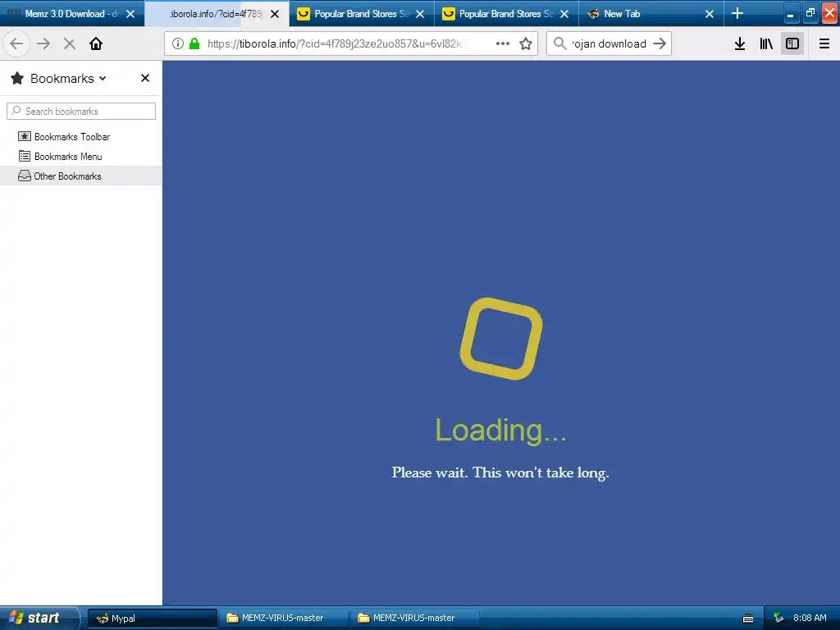
Task: Open the home page icon
Action: 96,43
